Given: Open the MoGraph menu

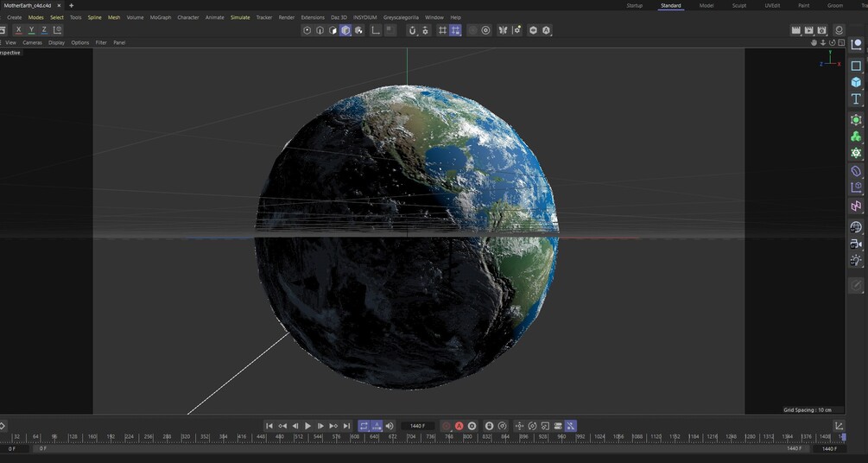Looking at the screenshot, I should (x=161, y=18).
